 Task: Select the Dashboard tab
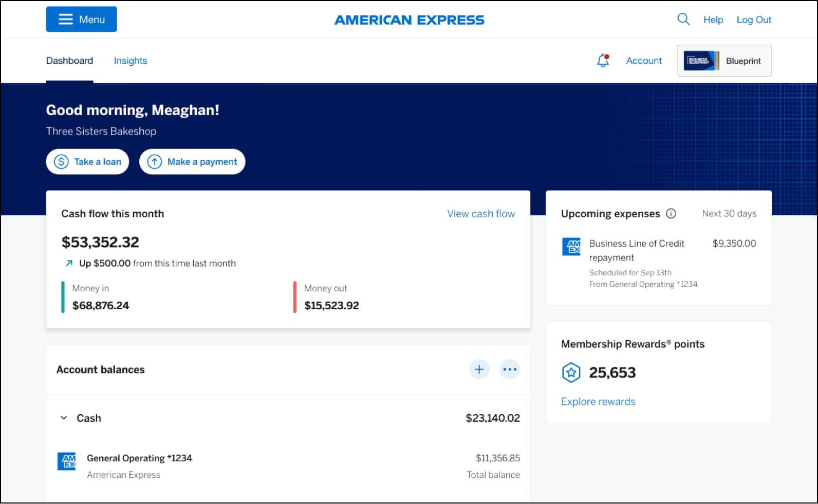click(69, 61)
